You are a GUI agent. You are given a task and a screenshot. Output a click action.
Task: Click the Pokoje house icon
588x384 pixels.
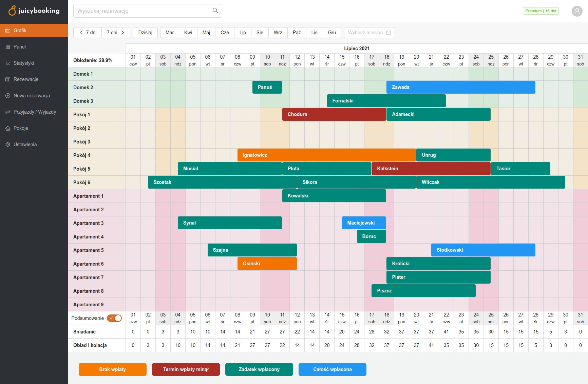[x=8, y=128]
